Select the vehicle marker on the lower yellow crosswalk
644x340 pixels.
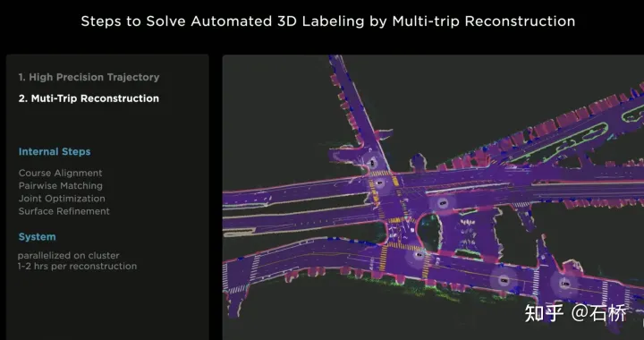(419, 255)
